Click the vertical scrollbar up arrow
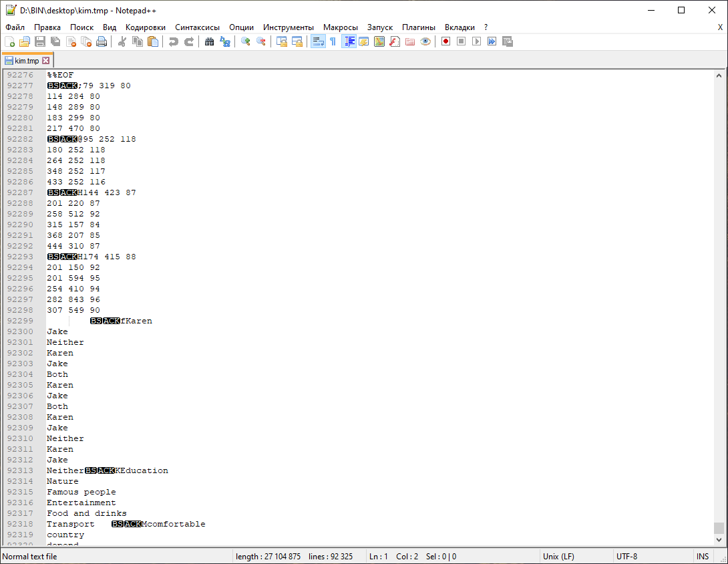 (x=719, y=76)
